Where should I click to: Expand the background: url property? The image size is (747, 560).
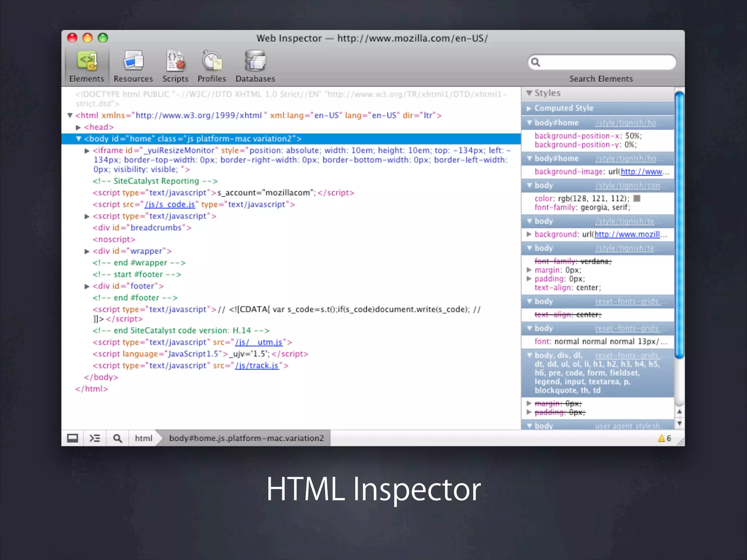[x=529, y=234]
